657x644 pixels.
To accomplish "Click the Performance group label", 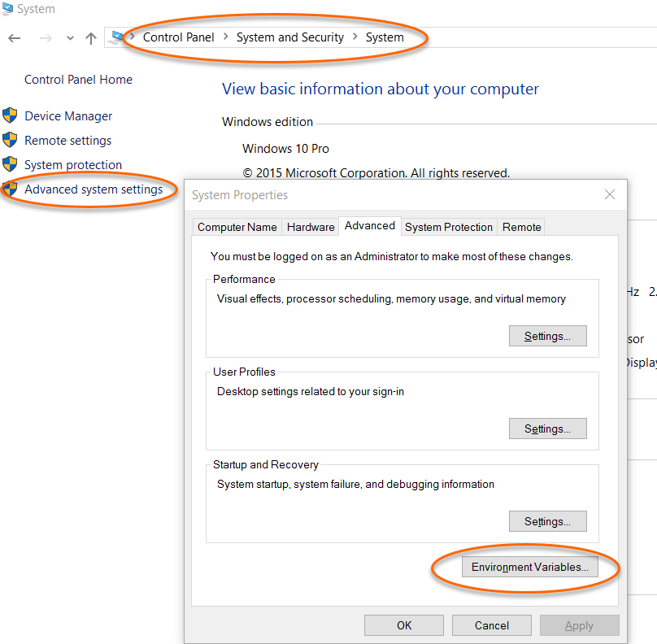I will [x=244, y=279].
